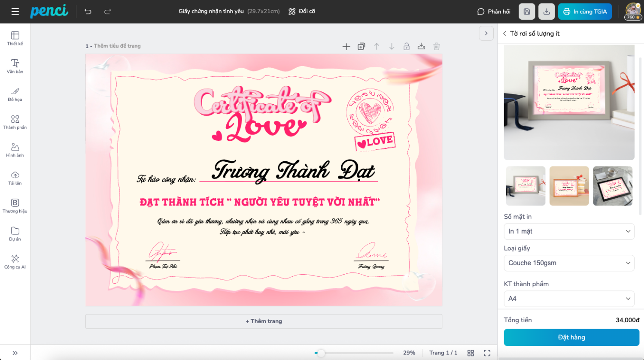This screenshot has width=644, height=360.
Task: Open the Văn bản text panel
Action: (15, 66)
